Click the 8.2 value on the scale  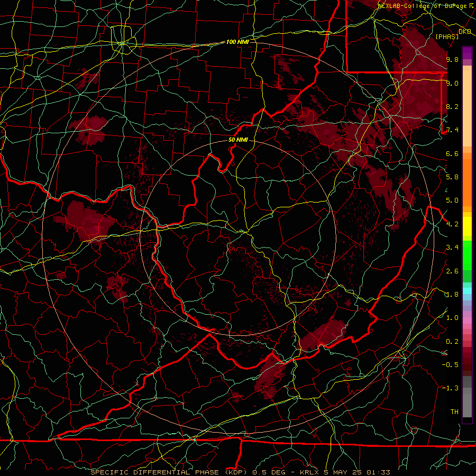tap(452, 106)
